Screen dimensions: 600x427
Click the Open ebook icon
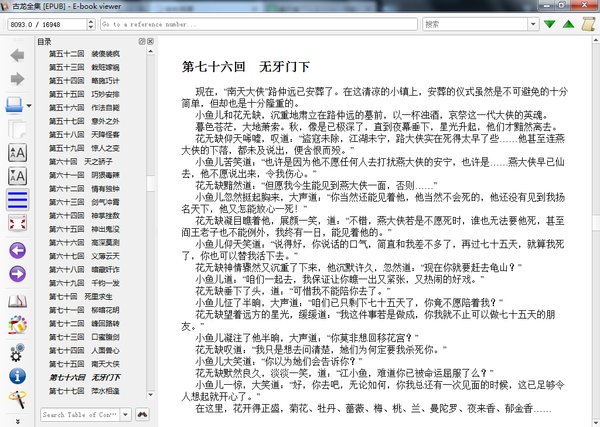[15, 104]
